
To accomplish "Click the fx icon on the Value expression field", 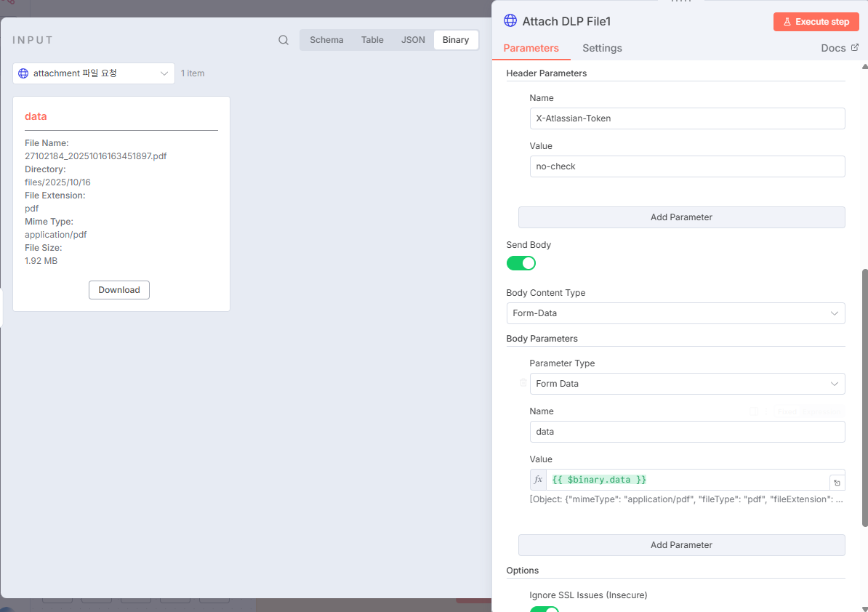I will (538, 479).
